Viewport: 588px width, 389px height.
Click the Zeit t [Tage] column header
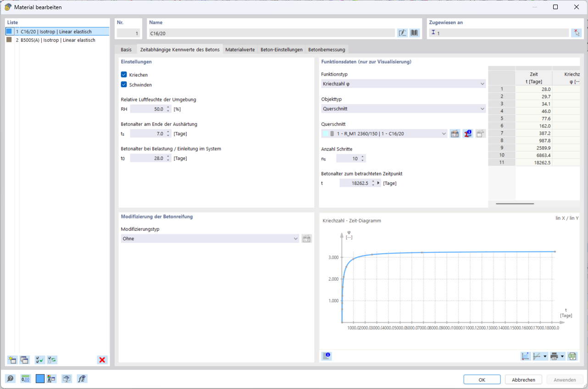click(534, 78)
